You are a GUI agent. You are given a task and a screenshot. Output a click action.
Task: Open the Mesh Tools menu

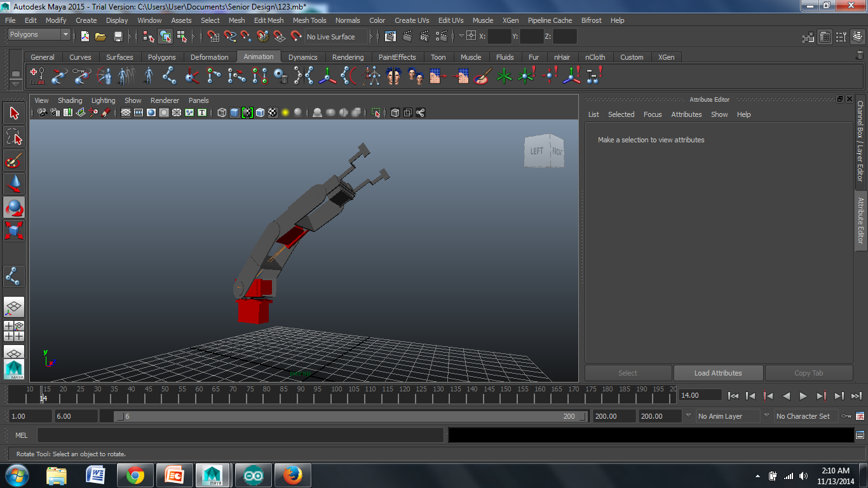point(309,20)
